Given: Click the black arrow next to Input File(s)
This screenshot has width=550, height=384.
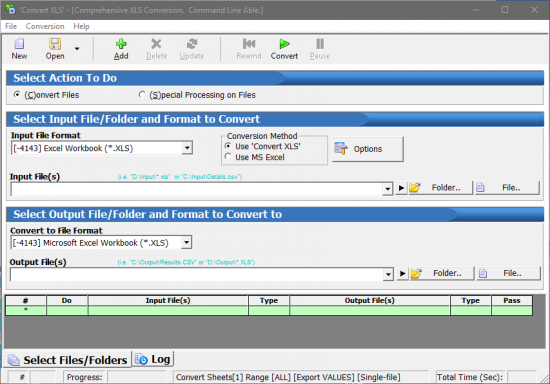Looking at the screenshot, I should pos(401,188).
